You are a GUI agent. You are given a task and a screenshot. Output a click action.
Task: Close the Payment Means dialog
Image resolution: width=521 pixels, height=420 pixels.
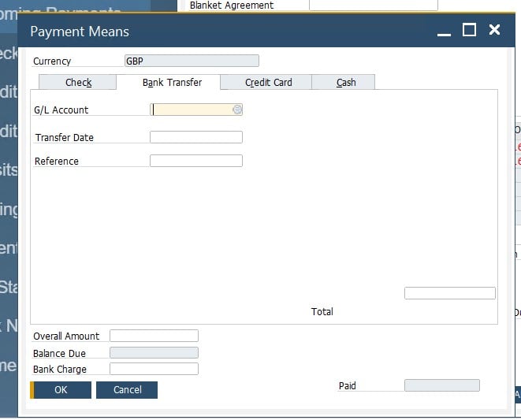tap(494, 30)
